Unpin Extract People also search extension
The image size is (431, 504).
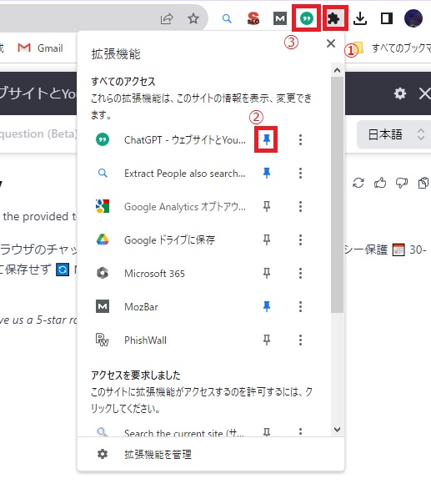tap(266, 173)
